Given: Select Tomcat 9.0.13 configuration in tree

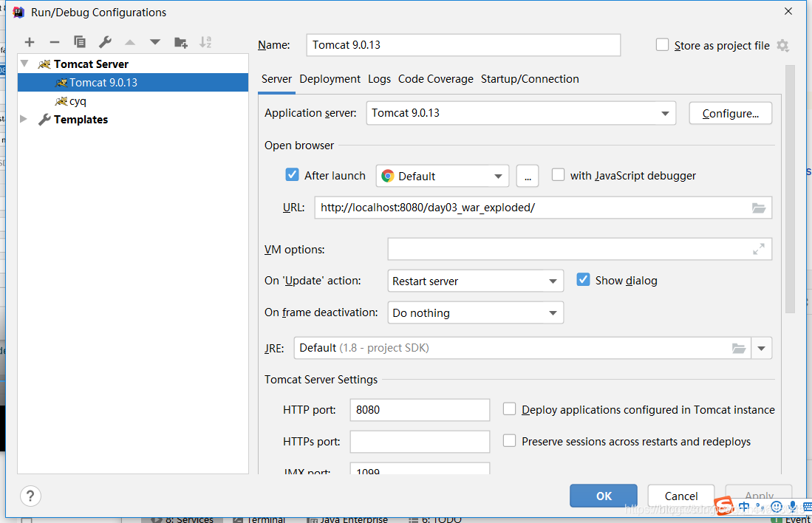Looking at the screenshot, I should pyautogui.click(x=133, y=83).
